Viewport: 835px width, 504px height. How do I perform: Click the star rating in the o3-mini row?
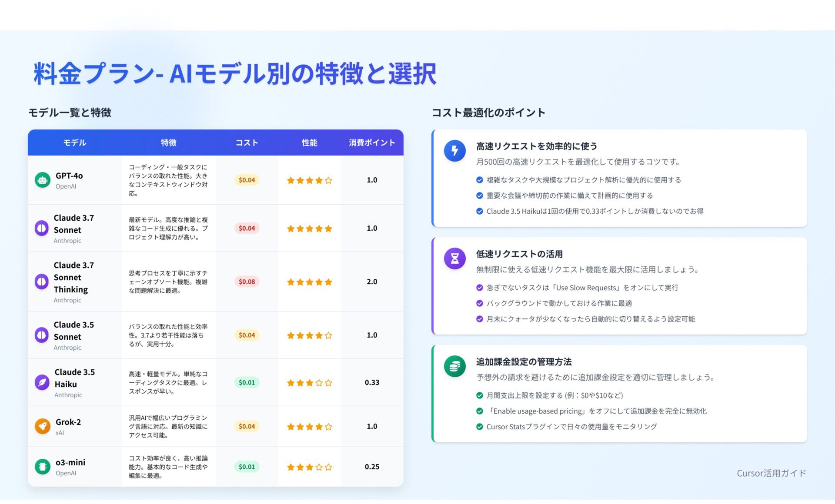coord(309,467)
